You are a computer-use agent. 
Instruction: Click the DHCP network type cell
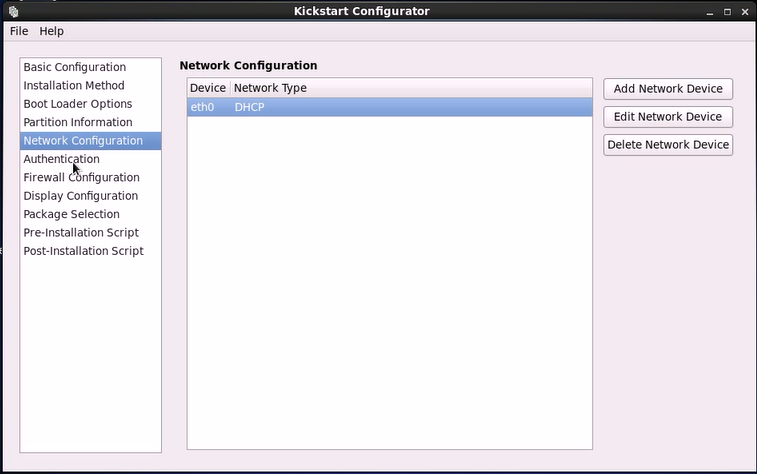pos(411,107)
